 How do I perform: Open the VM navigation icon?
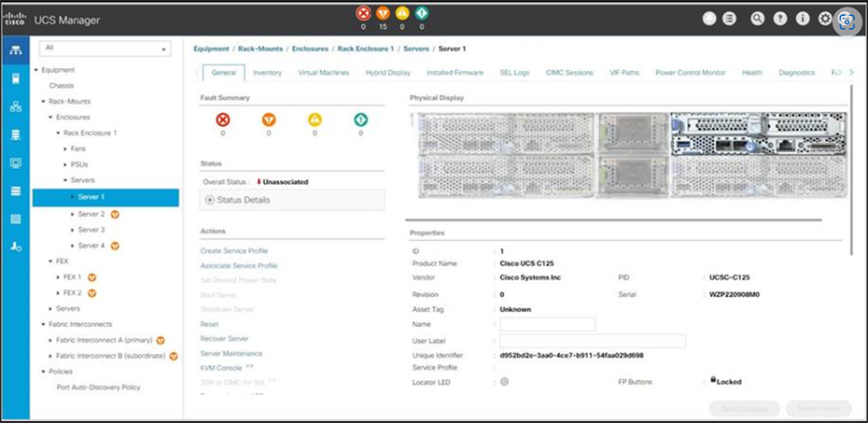[x=16, y=162]
